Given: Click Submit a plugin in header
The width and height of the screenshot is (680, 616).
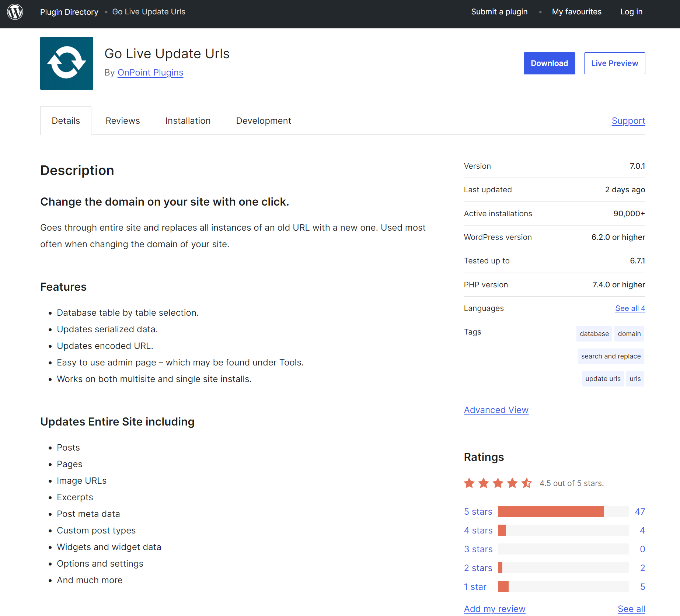Looking at the screenshot, I should pyautogui.click(x=499, y=12).
